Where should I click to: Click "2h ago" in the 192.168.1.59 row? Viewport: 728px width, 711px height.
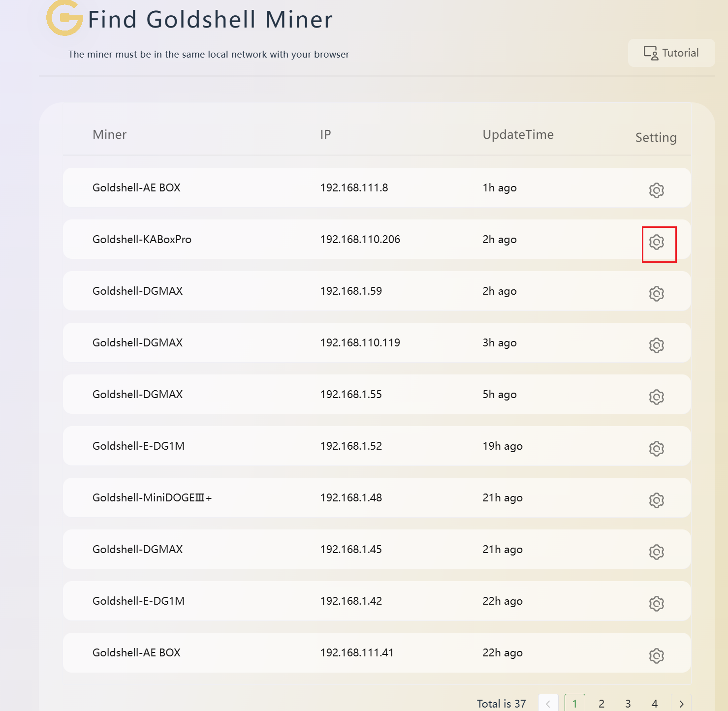500,291
